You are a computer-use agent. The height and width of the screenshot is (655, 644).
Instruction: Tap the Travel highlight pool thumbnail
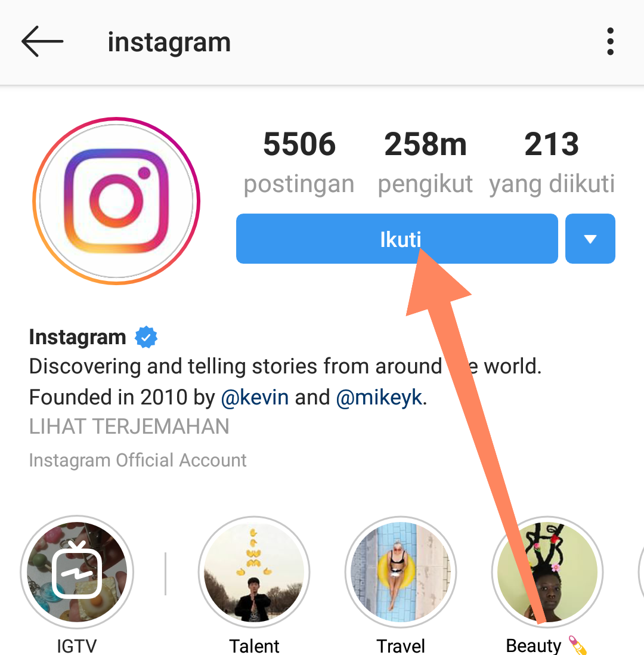coord(401,571)
